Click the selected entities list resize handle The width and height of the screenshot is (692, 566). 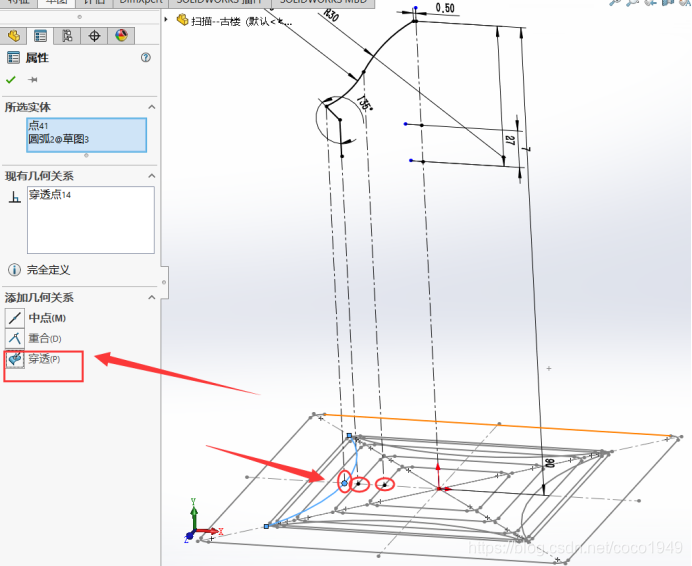(86, 155)
